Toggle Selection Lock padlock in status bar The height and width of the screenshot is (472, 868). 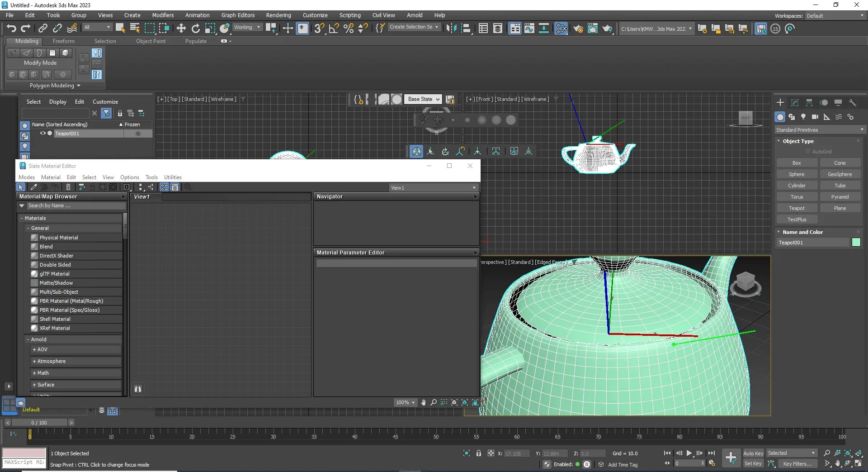pos(478,453)
